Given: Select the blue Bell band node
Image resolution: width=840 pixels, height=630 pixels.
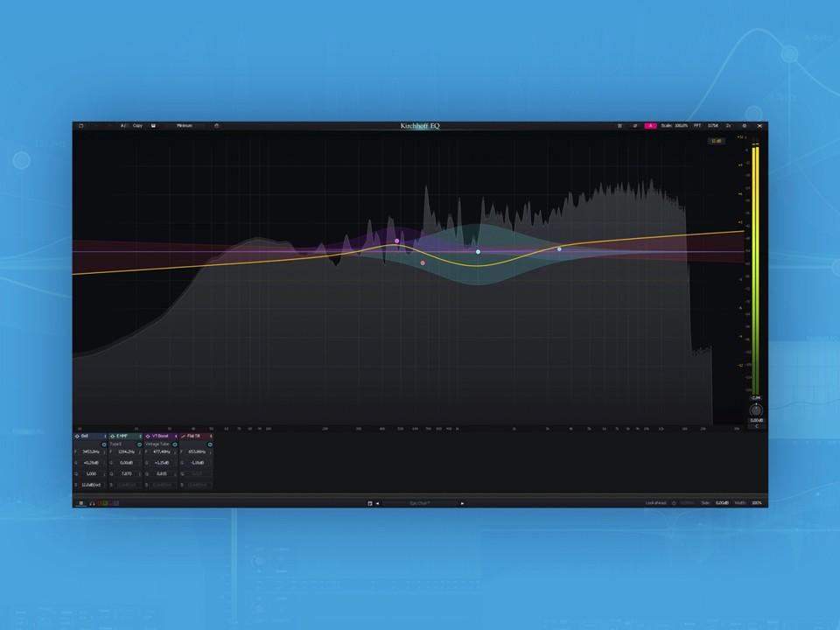Looking at the screenshot, I should (x=559, y=249).
